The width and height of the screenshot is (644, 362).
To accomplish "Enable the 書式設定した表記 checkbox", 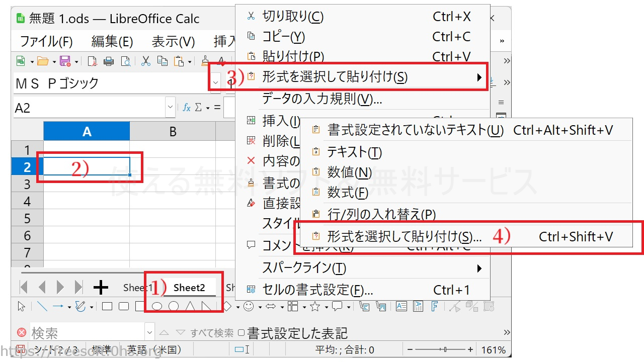I will coord(242,333).
